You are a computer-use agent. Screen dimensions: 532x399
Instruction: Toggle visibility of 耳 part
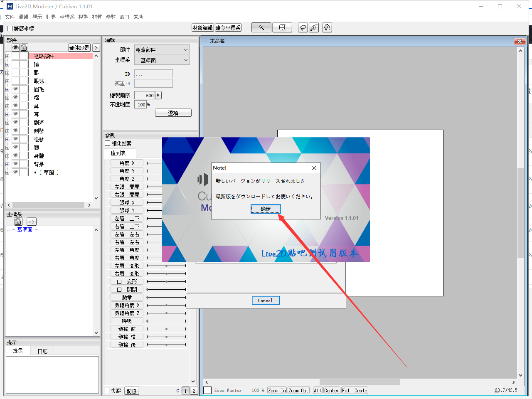[x=15, y=114]
